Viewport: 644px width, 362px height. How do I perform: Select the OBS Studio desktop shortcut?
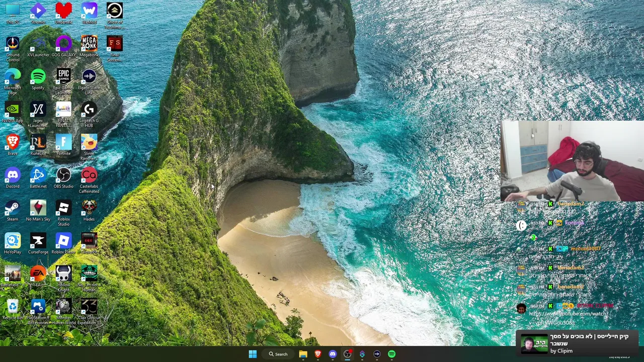pyautogui.click(x=63, y=178)
